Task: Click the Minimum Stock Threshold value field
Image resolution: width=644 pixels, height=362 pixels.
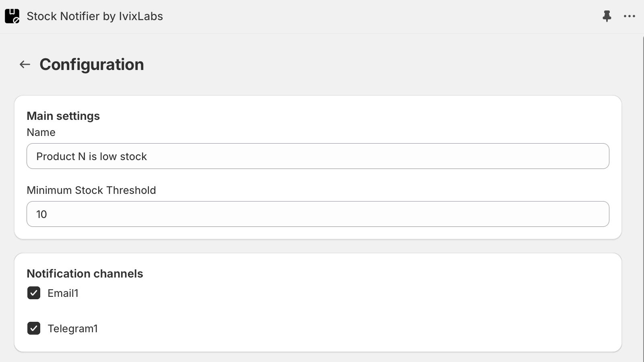Action: pos(318,214)
